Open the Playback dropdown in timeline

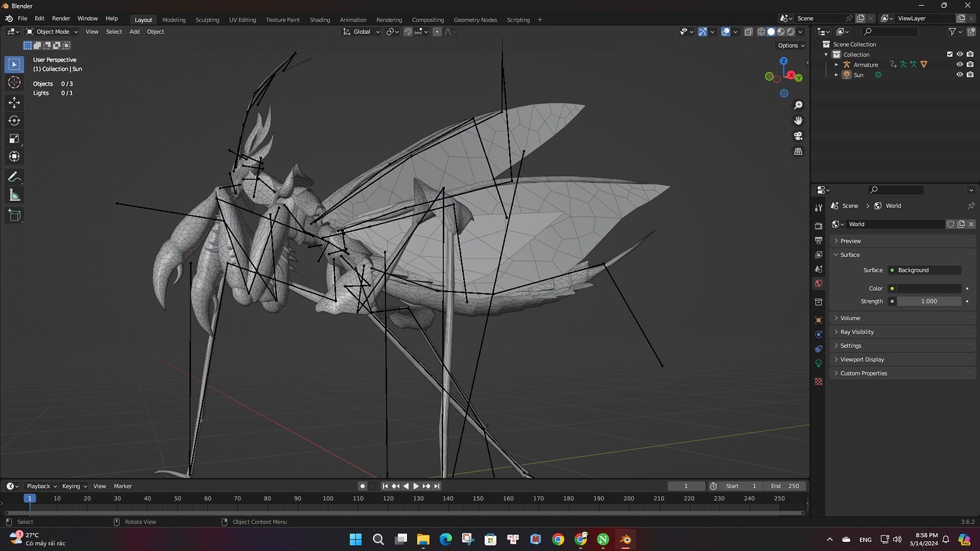[x=42, y=486]
